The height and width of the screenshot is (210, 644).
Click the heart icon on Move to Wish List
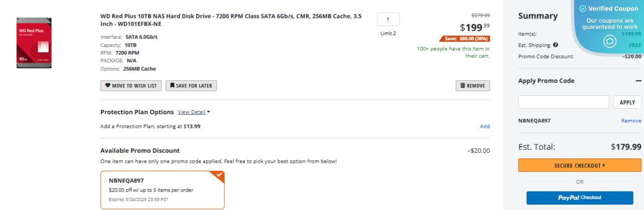coord(108,86)
